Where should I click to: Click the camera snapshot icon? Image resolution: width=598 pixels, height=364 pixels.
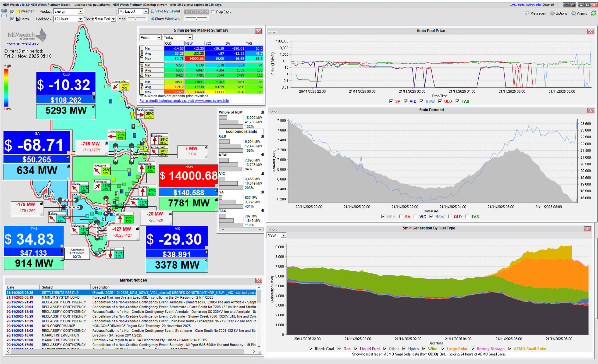[4, 11]
